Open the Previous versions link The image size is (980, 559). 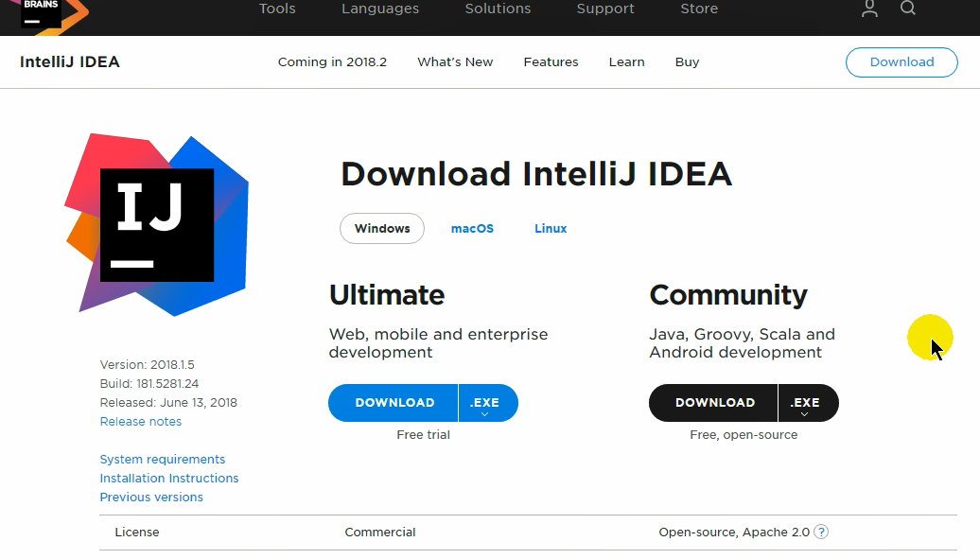coord(151,498)
